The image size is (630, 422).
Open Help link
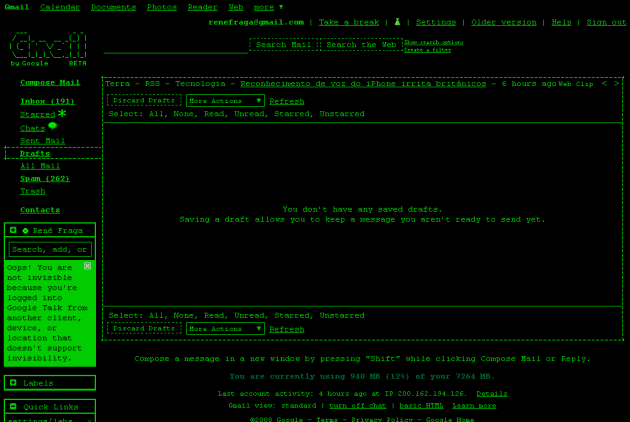click(x=561, y=22)
